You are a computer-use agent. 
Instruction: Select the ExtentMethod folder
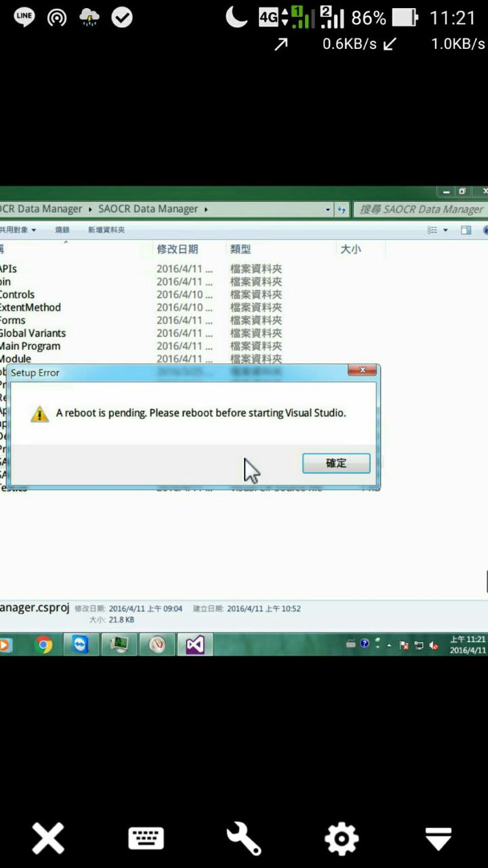point(30,307)
